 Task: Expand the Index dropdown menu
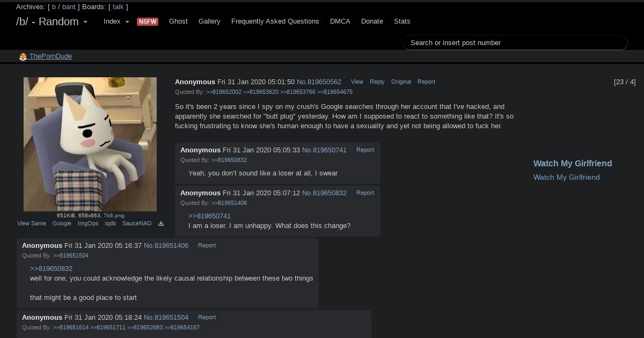(x=116, y=21)
